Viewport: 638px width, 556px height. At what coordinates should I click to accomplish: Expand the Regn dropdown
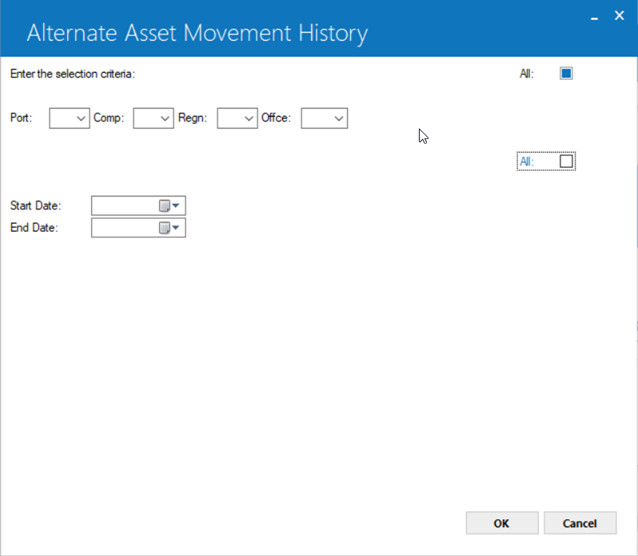click(x=237, y=118)
